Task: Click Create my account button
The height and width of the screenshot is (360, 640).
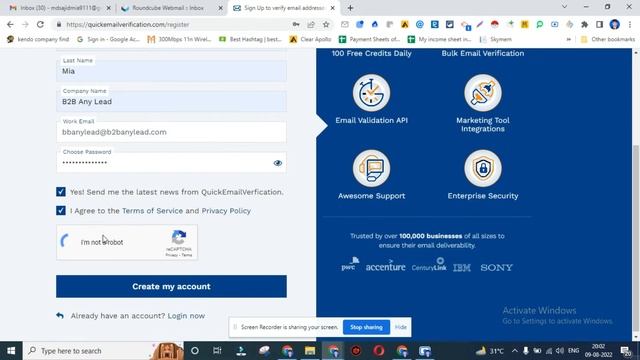Action: pyautogui.click(x=171, y=286)
